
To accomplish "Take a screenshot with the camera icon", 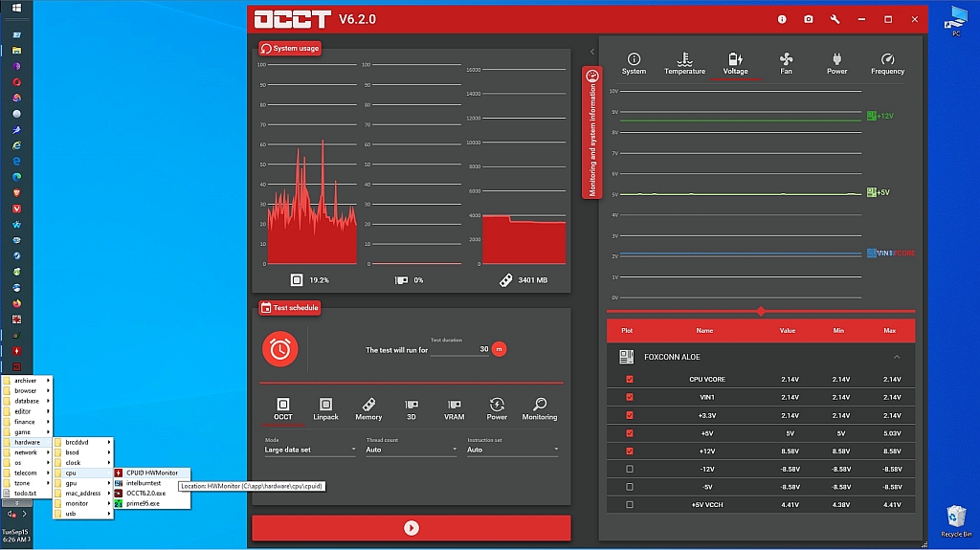I will 808,19.
